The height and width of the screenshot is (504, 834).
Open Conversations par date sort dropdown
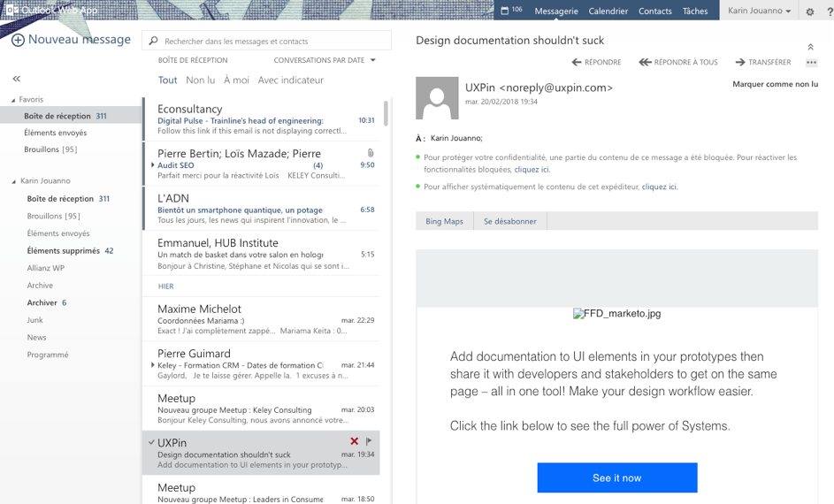[x=325, y=60]
